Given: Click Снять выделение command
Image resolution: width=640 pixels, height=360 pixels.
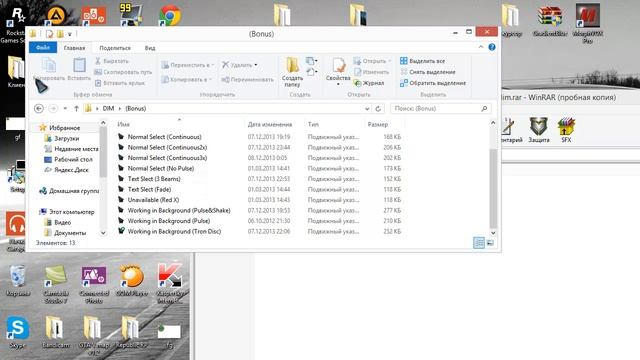Looking at the screenshot, I should click(x=427, y=72).
